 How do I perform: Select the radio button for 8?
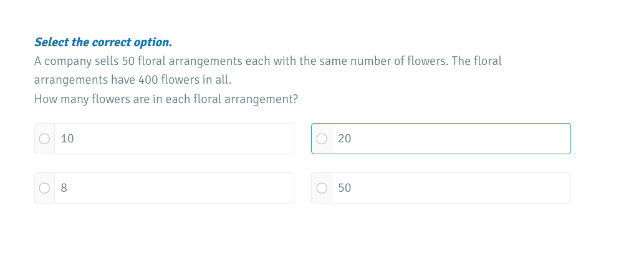(44, 188)
